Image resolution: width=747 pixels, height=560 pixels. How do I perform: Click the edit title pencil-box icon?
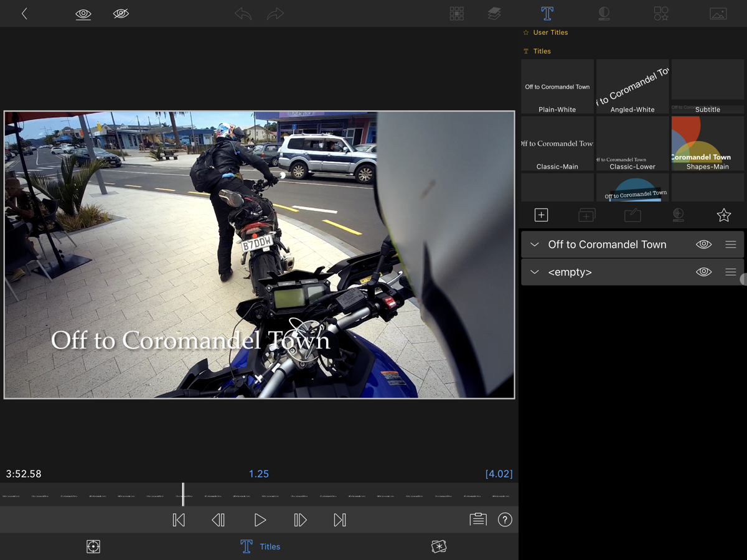point(632,215)
